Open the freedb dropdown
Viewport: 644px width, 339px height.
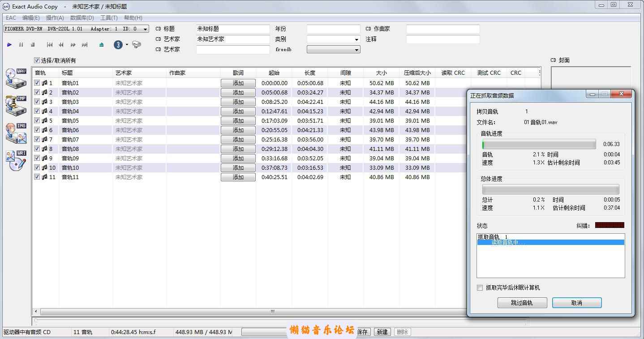coord(333,50)
